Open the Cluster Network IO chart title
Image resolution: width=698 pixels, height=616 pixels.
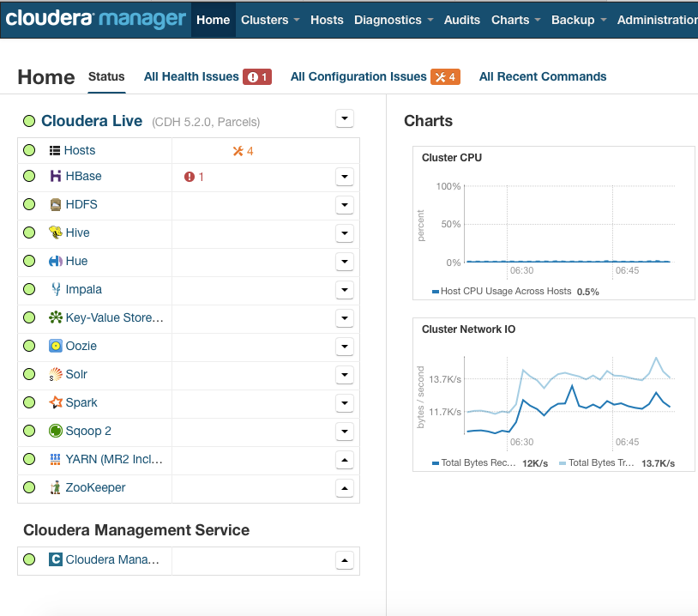click(468, 329)
